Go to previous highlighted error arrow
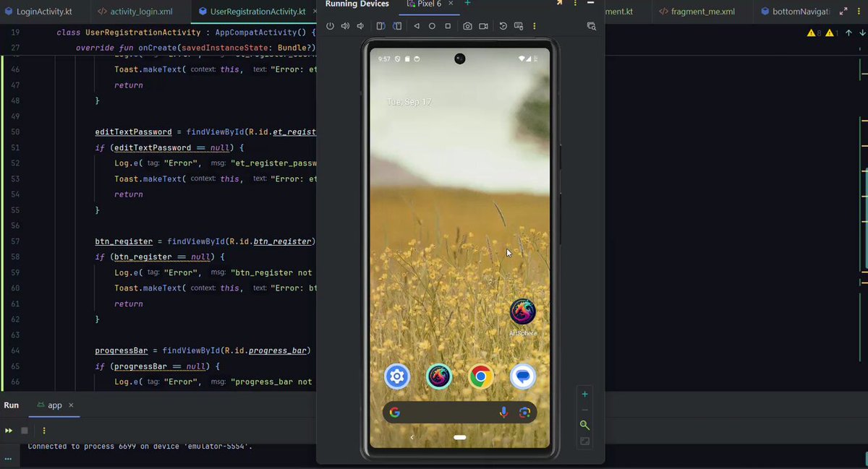This screenshot has width=868, height=469. (848, 33)
